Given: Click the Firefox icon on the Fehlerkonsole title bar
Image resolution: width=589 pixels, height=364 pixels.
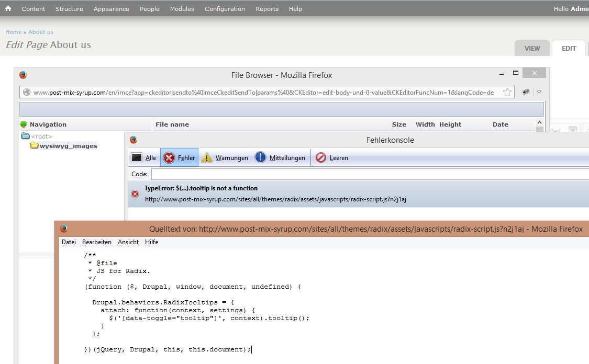Looking at the screenshot, I should pos(133,140).
